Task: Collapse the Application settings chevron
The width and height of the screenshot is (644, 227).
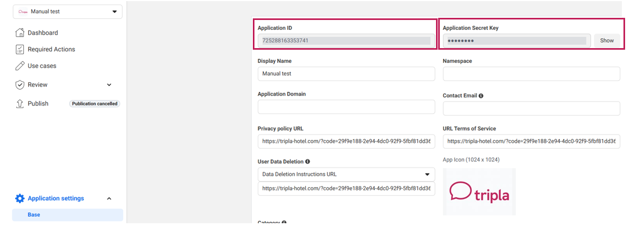Action: click(x=109, y=198)
